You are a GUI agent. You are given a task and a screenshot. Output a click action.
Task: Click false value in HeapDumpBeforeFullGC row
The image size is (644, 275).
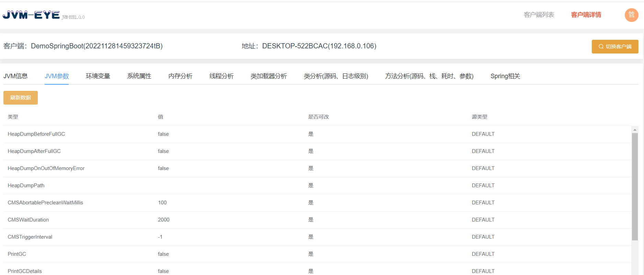point(163,134)
